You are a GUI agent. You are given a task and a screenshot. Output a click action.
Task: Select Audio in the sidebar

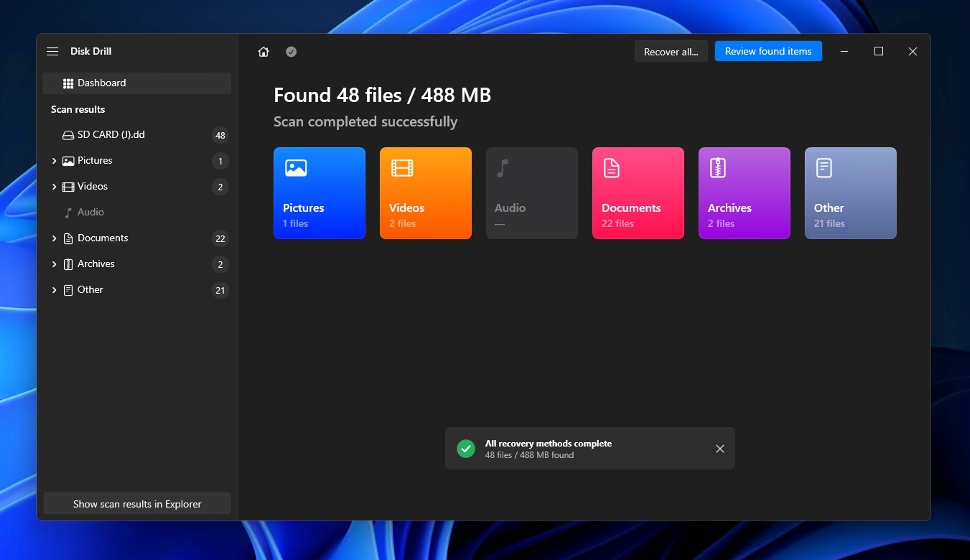tap(90, 212)
